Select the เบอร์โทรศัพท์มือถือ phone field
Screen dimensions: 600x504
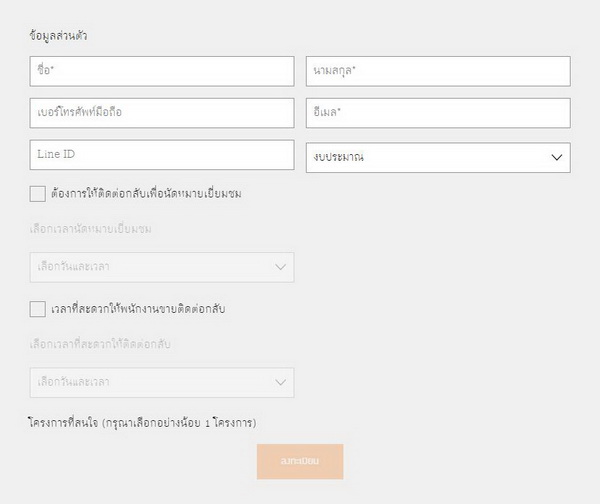tap(162, 113)
